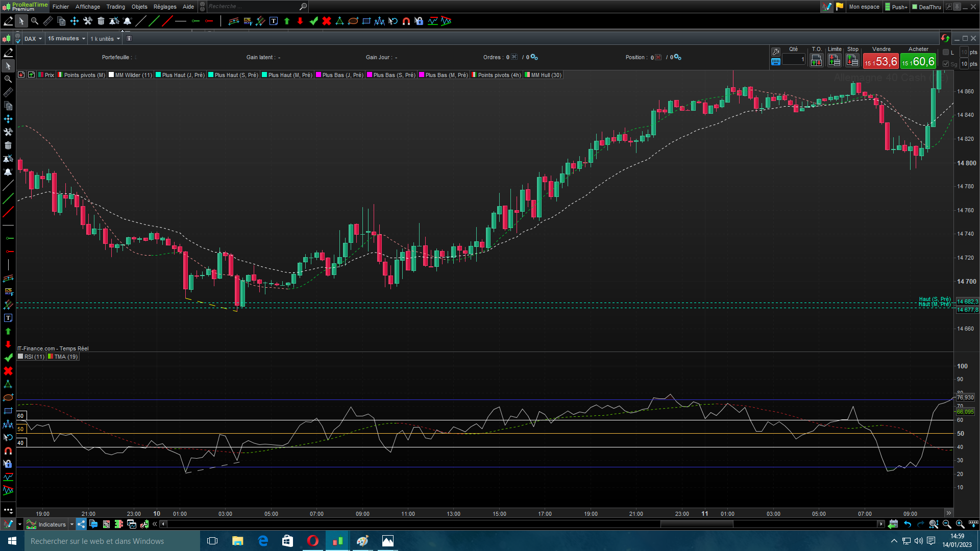Select the text annotation tool in top toolbar
The image size is (980, 551).
coord(274,21)
